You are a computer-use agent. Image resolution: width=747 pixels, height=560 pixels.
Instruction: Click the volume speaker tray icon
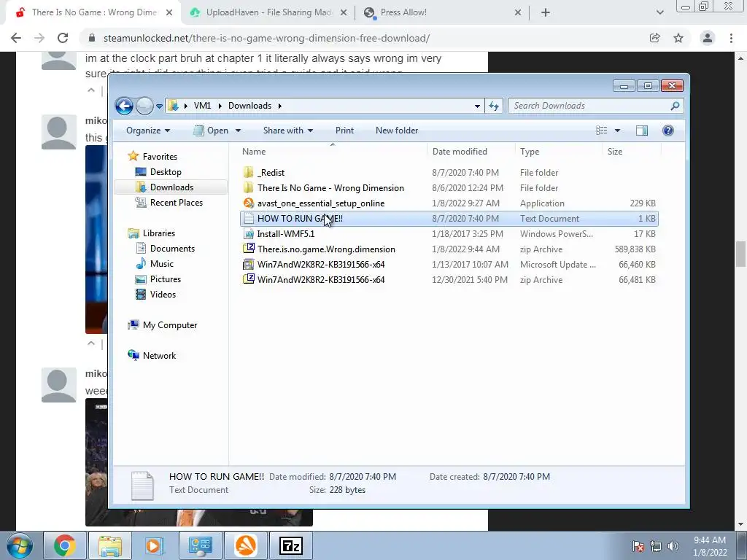tap(673, 545)
